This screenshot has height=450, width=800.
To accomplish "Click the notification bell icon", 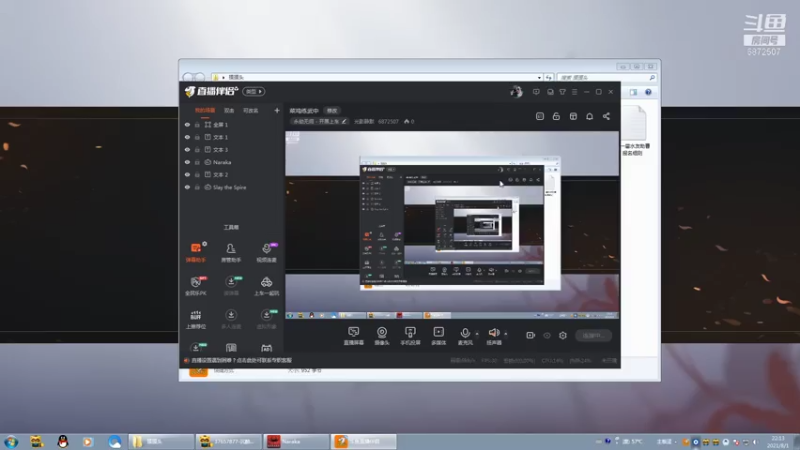I will (x=589, y=116).
